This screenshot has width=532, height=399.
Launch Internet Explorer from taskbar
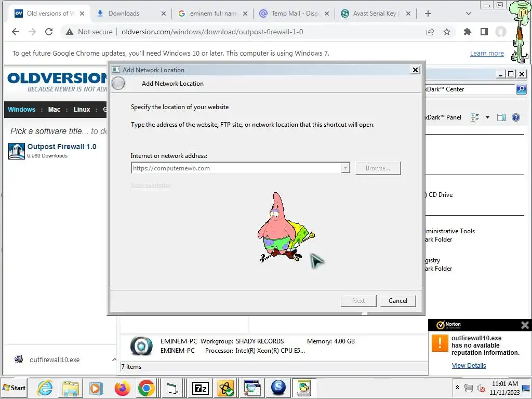(45, 388)
